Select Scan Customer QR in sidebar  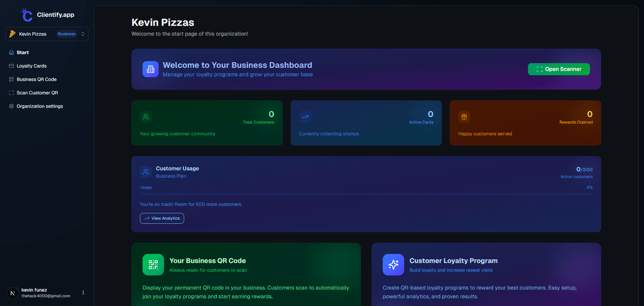(37, 93)
